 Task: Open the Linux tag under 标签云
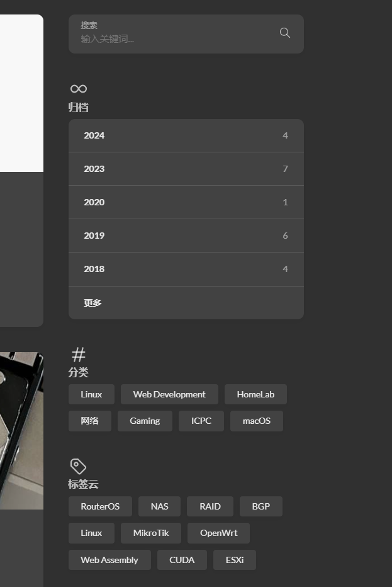coord(91,533)
